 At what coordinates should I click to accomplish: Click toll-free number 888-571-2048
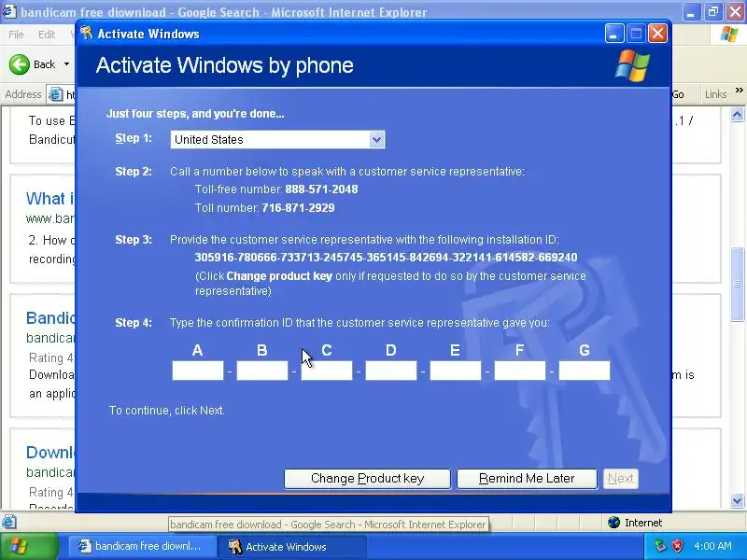321,189
